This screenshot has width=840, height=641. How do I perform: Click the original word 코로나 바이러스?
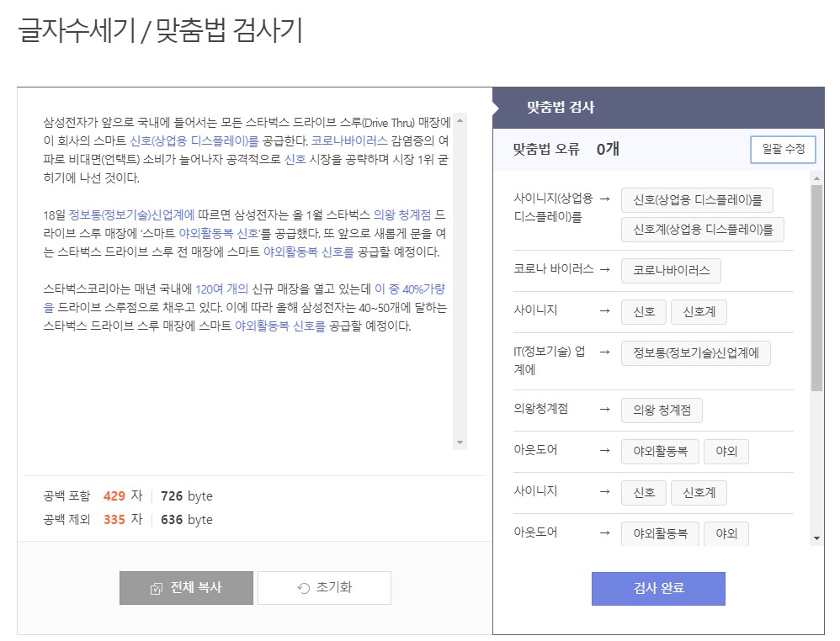(553, 269)
